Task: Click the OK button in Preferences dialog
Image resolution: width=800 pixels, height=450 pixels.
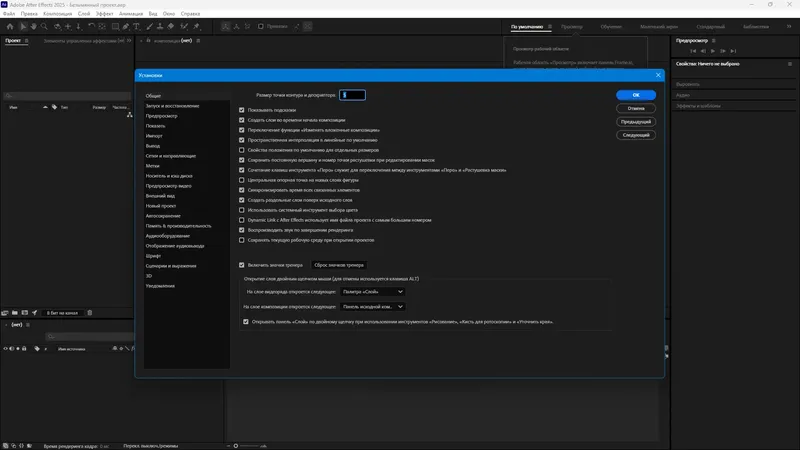Action: click(x=636, y=95)
